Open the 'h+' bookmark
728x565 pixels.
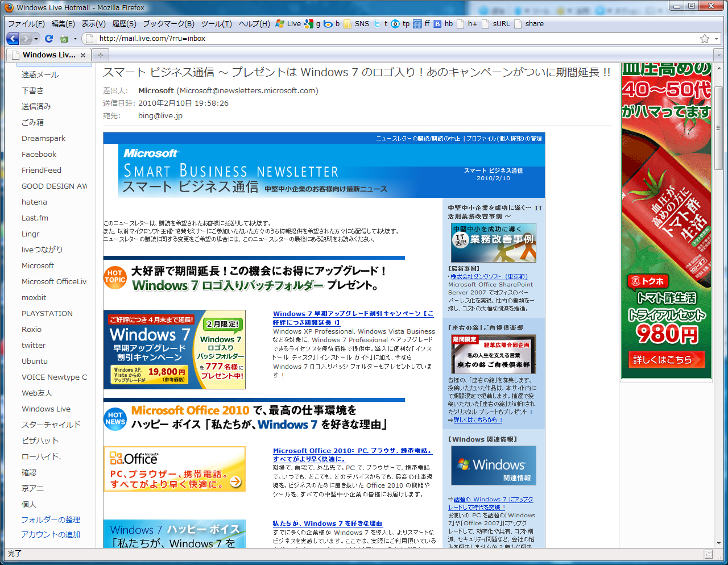tap(467, 24)
